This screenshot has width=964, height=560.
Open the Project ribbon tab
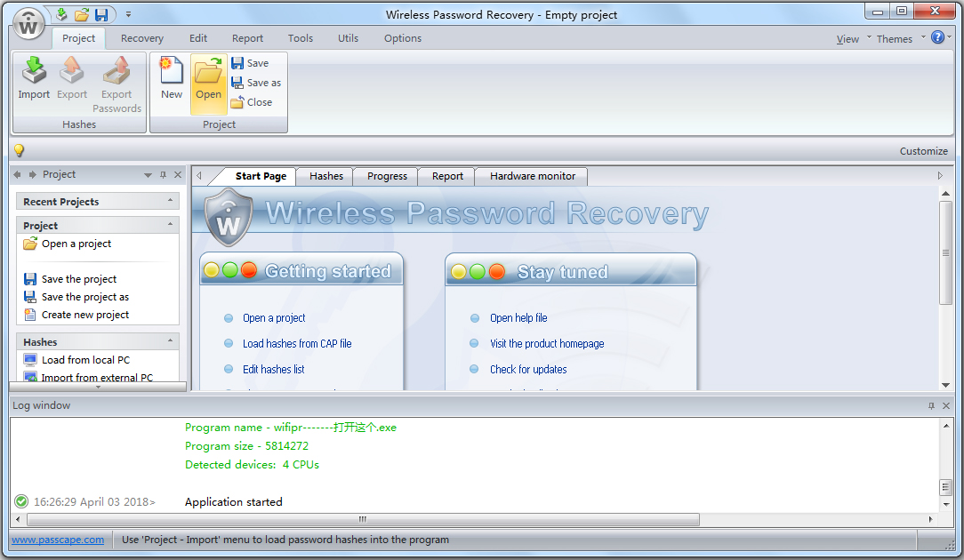[x=78, y=38]
